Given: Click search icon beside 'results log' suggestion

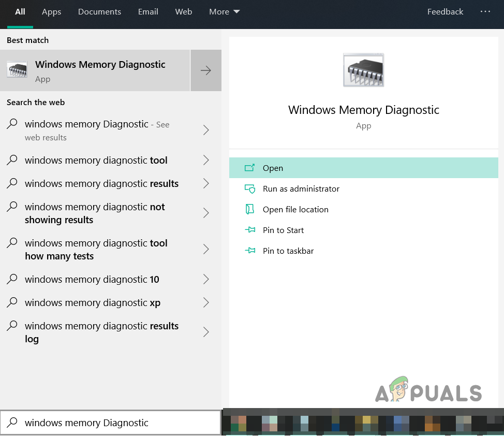Looking at the screenshot, I should [12, 326].
